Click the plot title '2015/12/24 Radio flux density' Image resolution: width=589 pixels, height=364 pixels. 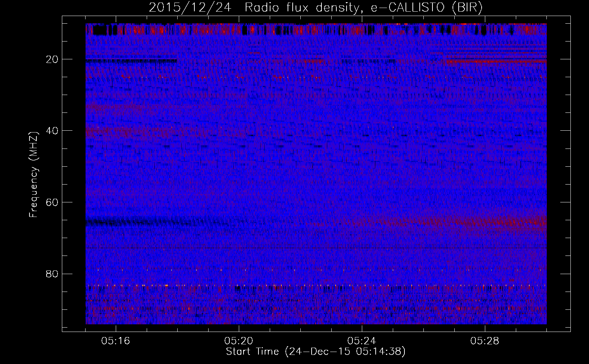316,8
